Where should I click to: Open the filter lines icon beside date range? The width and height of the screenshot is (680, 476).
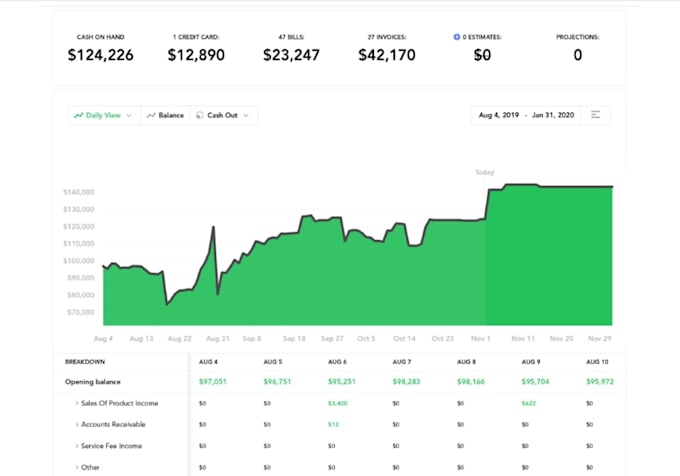pos(595,115)
